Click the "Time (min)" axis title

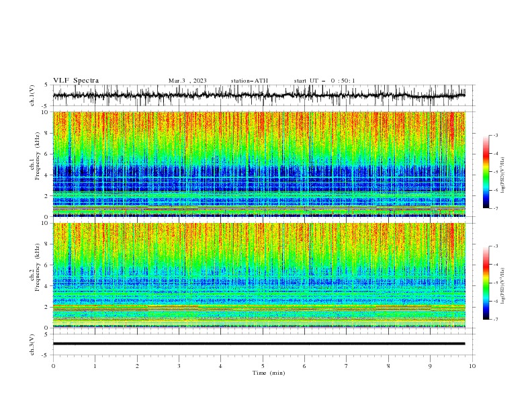tap(269, 373)
